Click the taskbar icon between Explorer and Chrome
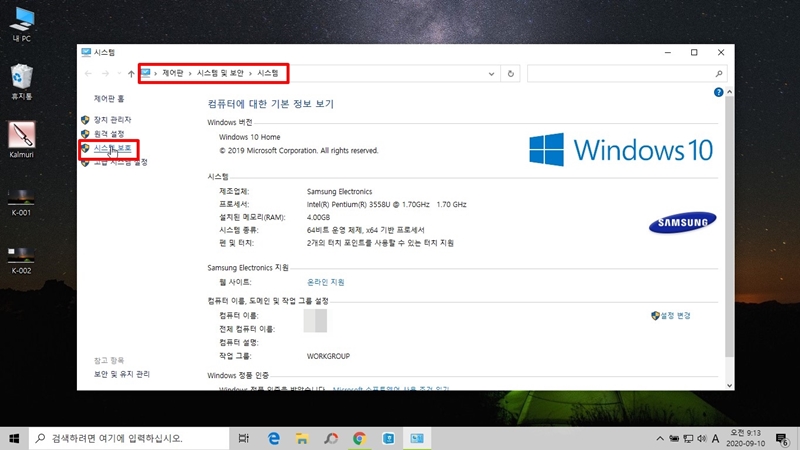Image resolution: width=800 pixels, height=450 pixels. (331, 438)
